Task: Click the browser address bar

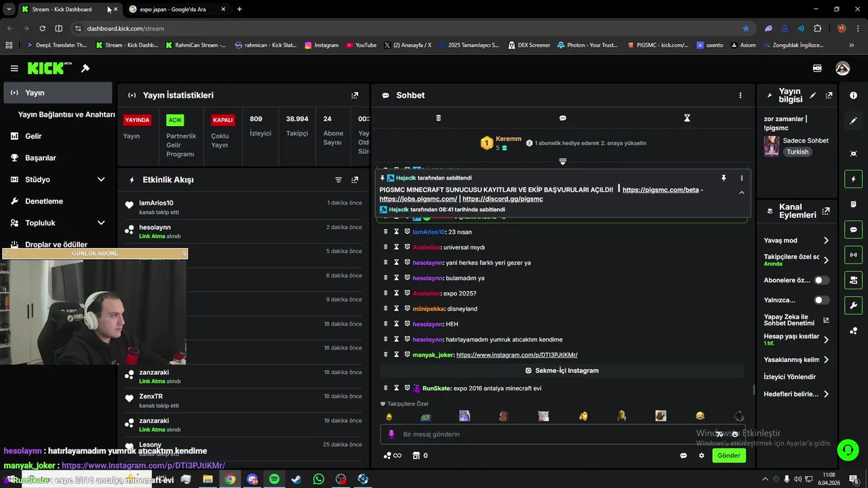Action: pyautogui.click(x=407, y=28)
